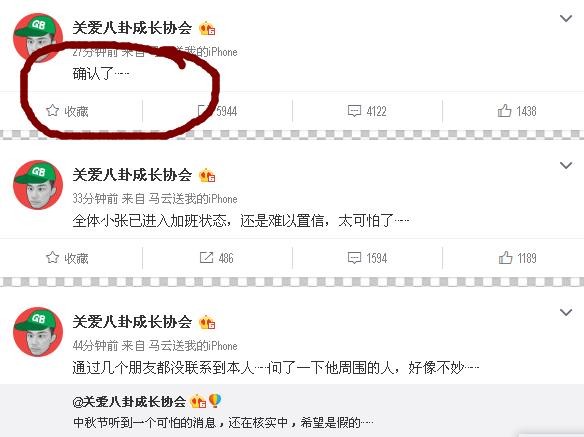Repost the second post with 486 shares

[x=216, y=258]
